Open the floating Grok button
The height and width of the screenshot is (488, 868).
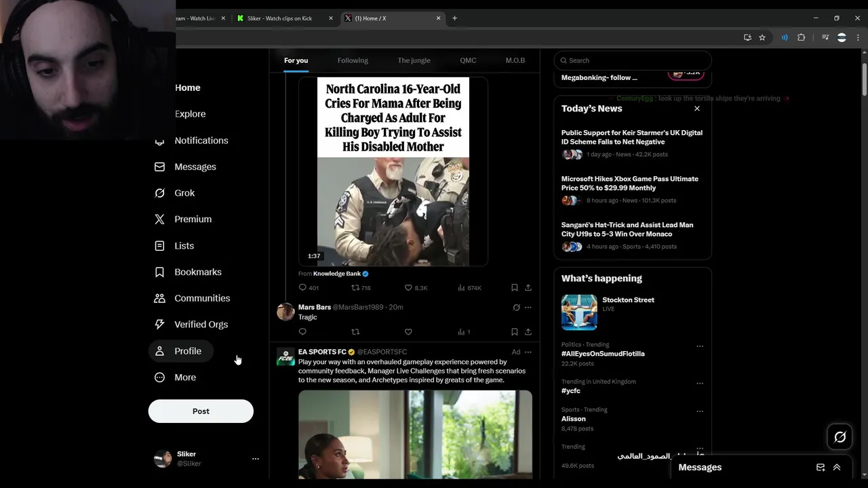[x=840, y=437]
